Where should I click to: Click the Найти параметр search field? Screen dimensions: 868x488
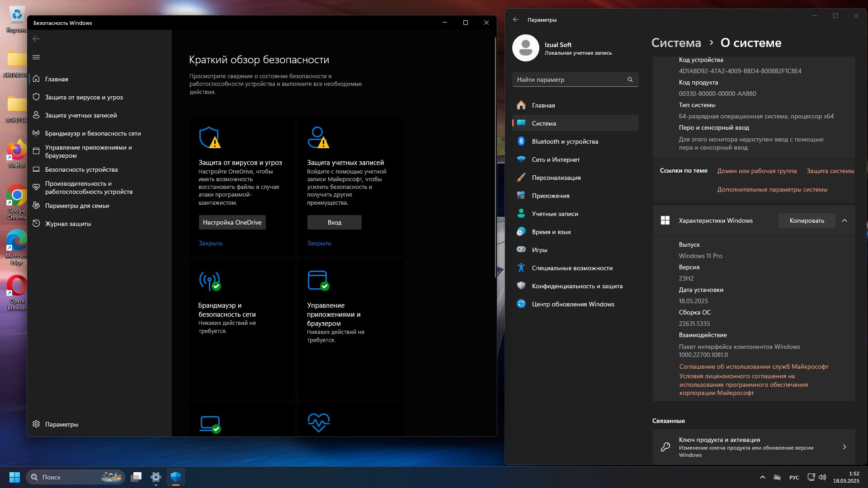tap(575, 80)
